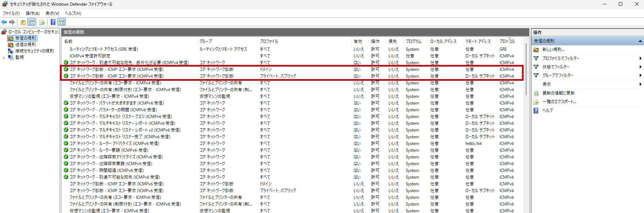Click green check icon of 近隣探索要請 rule
Screen dimensions: 644x213
pyautogui.click(x=66, y=164)
